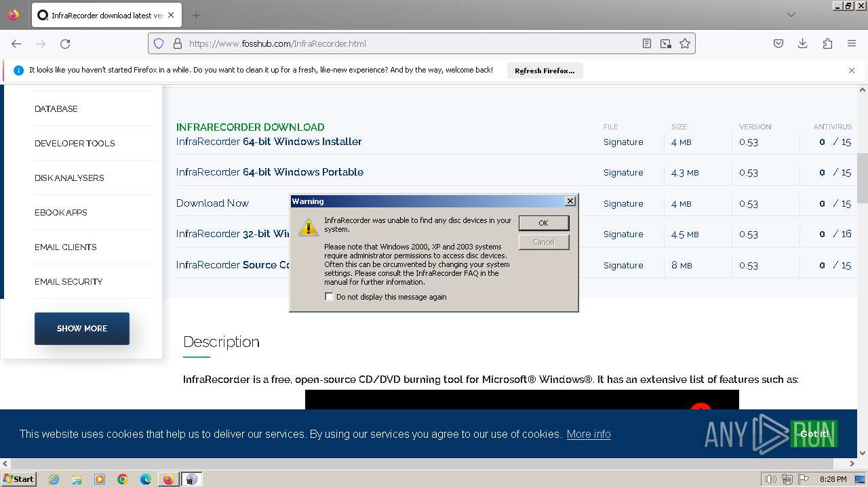The width and height of the screenshot is (868, 488).
Task: Open EBOOK APPS category
Action: tap(61, 212)
